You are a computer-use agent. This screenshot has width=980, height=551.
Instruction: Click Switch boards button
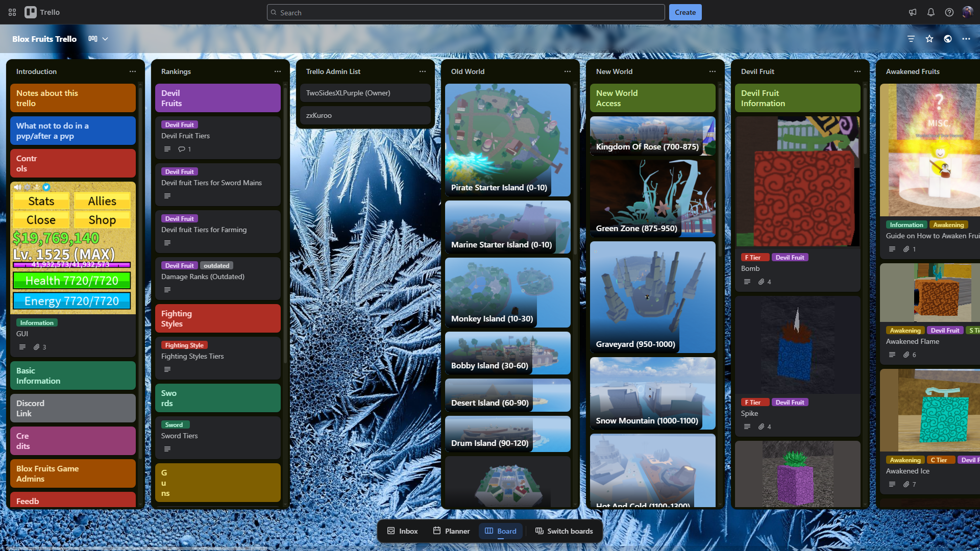564,531
